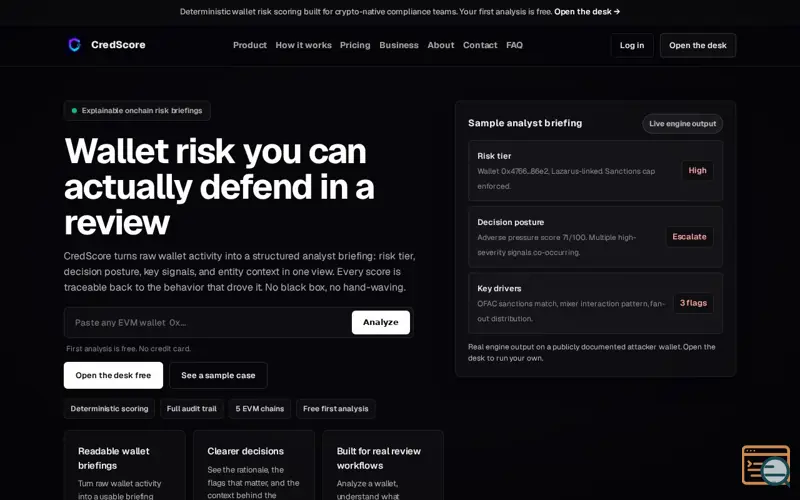Viewport: 800px width, 500px height.
Task: Click the Live engine output badge
Action: pyautogui.click(x=682, y=123)
